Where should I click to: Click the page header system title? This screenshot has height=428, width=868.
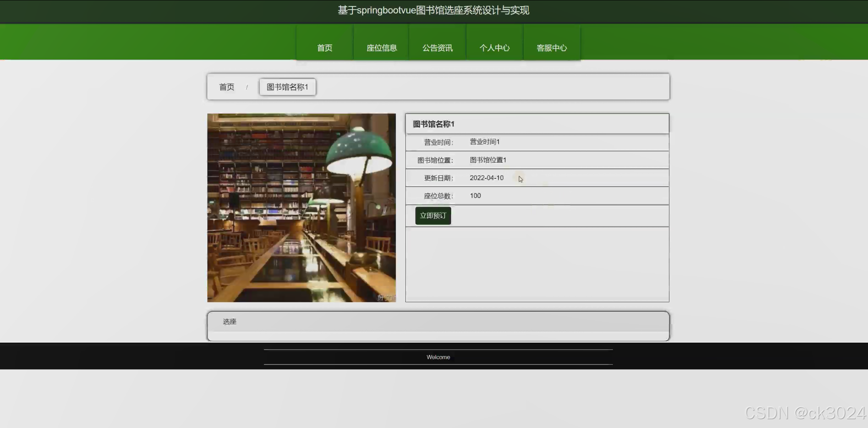tap(433, 10)
